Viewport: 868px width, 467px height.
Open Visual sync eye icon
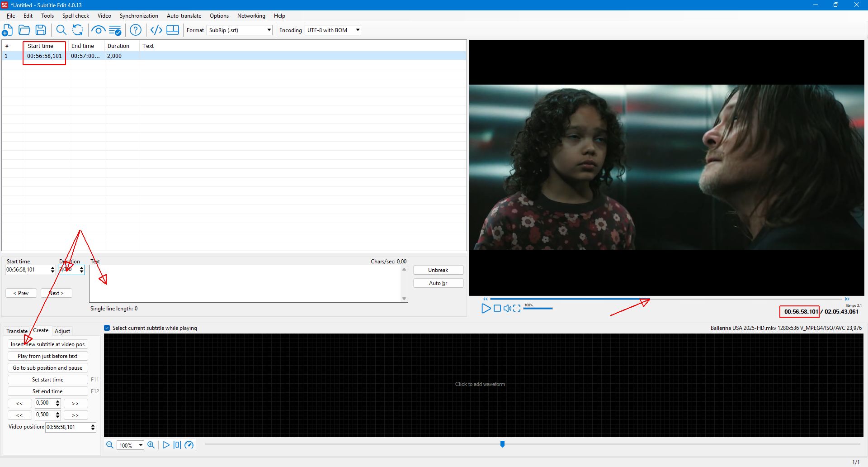tap(98, 30)
